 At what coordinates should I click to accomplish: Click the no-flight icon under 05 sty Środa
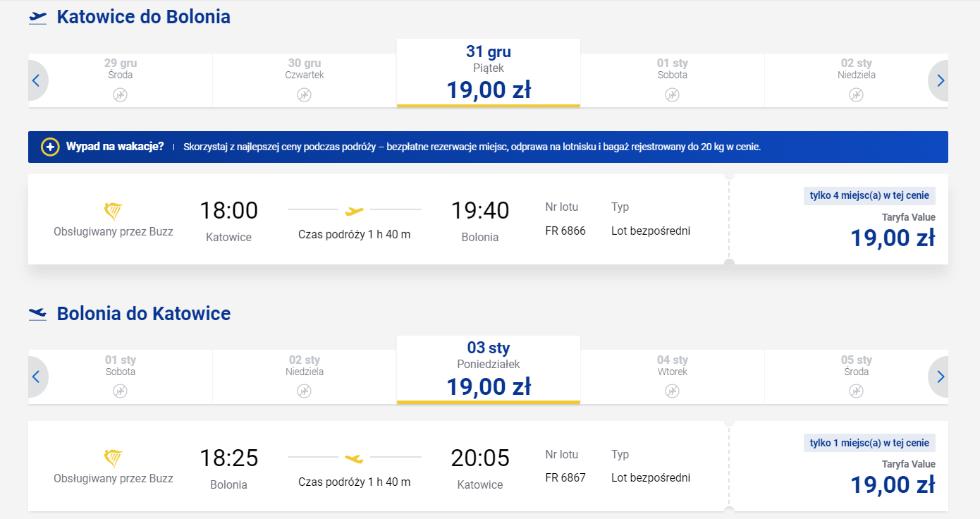point(856,391)
